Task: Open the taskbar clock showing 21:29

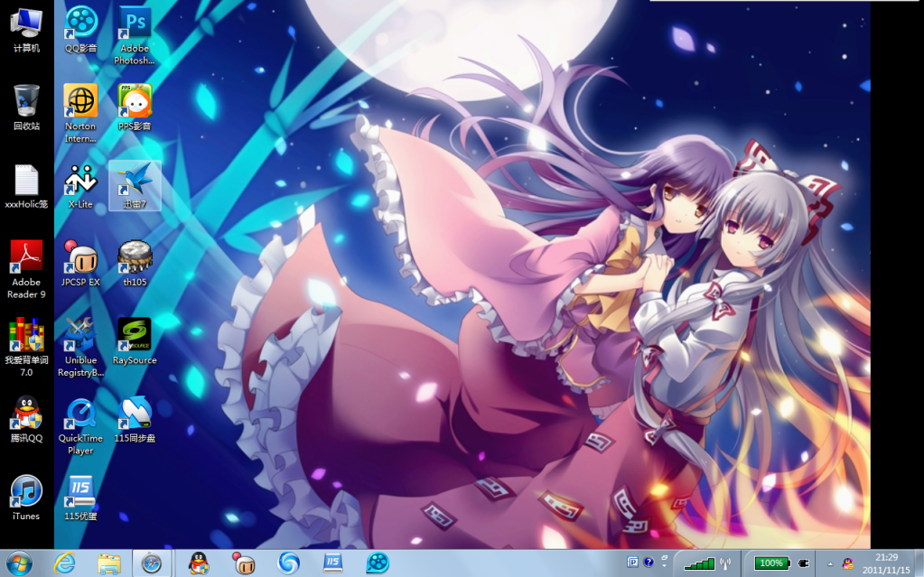Action: click(886, 563)
